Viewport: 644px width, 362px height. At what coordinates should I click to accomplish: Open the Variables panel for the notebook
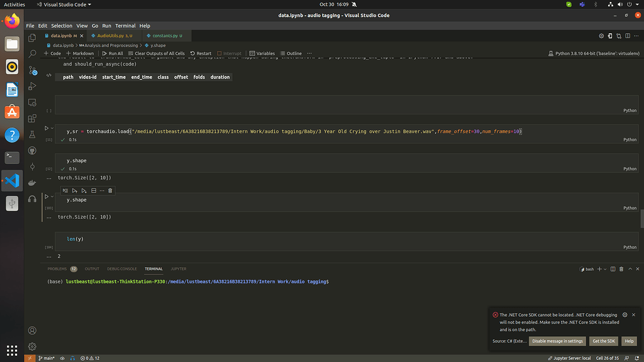coord(261,53)
